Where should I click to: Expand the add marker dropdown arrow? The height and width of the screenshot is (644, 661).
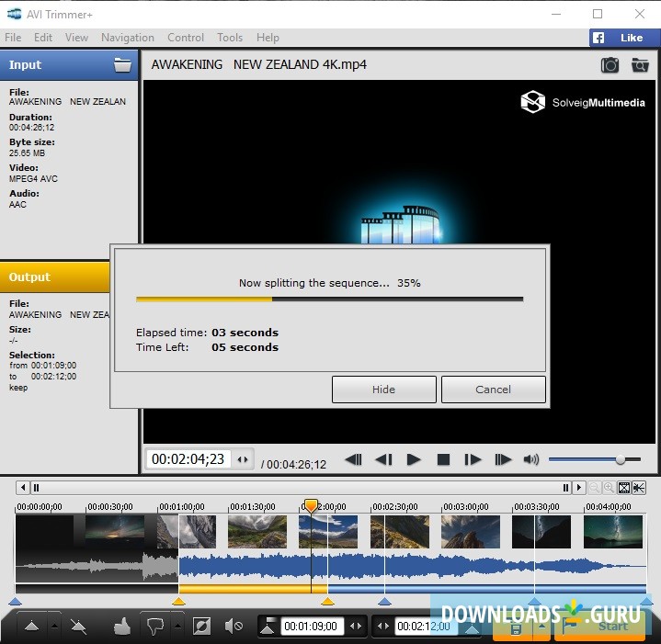(x=54, y=627)
